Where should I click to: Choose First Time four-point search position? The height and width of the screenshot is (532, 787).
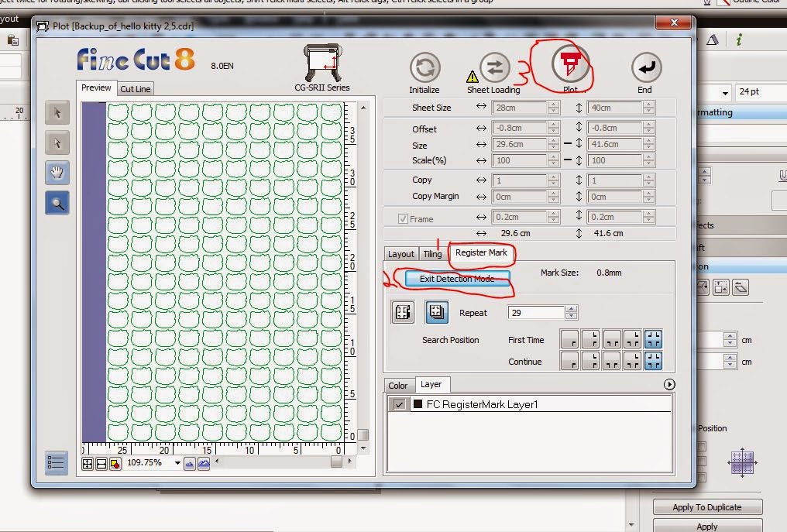pos(653,340)
